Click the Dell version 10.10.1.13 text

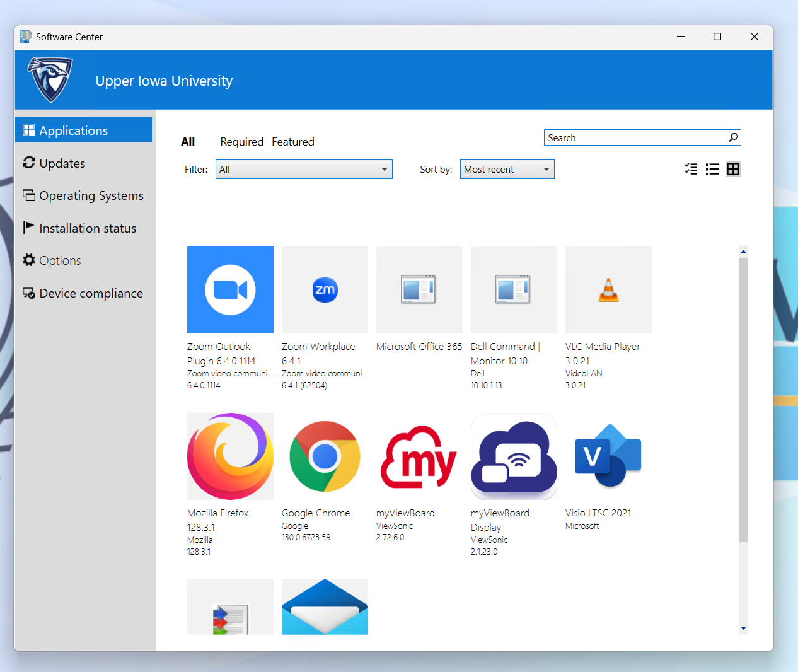(x=486, y=385)
